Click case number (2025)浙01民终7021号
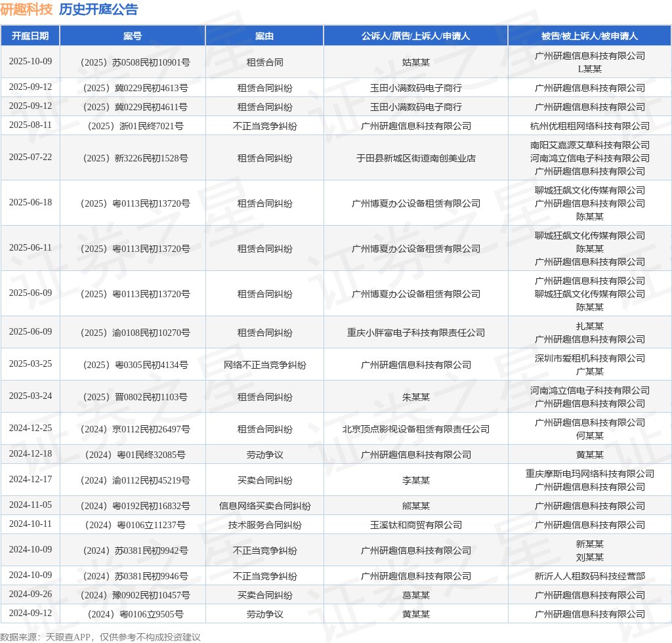672x643 pixels. tap(135, 127)
